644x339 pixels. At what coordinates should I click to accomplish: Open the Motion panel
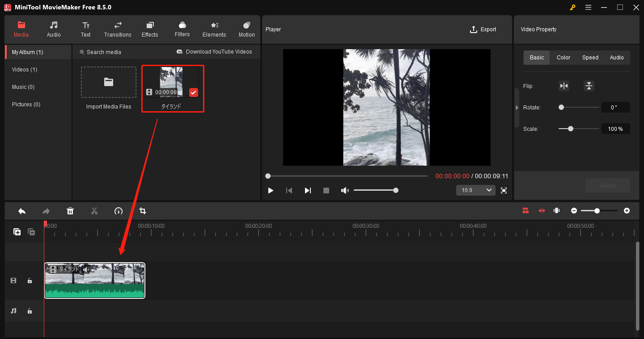[x=246, y=29]
